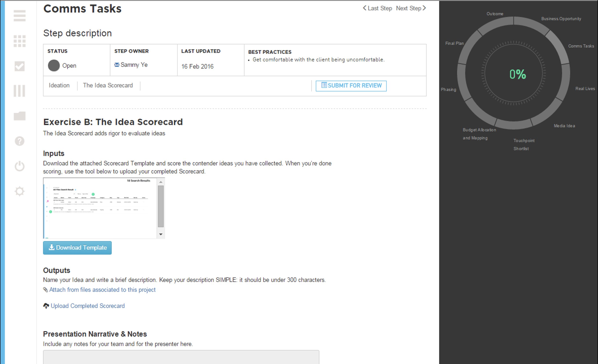Screen dimensions: 598x364
Task: Select The Idea Scorecard tab
Action: tap(108, 85)
